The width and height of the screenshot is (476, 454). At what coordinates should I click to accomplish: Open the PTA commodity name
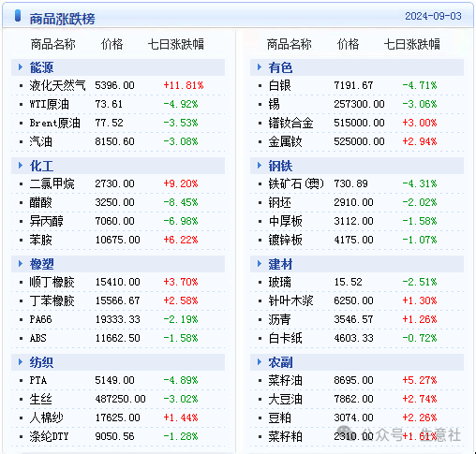pyautogui.click(x=38, y=380)
